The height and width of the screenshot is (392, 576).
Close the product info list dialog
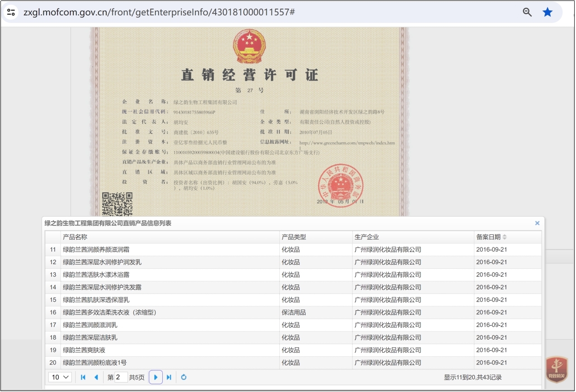(x=537, y=223)
